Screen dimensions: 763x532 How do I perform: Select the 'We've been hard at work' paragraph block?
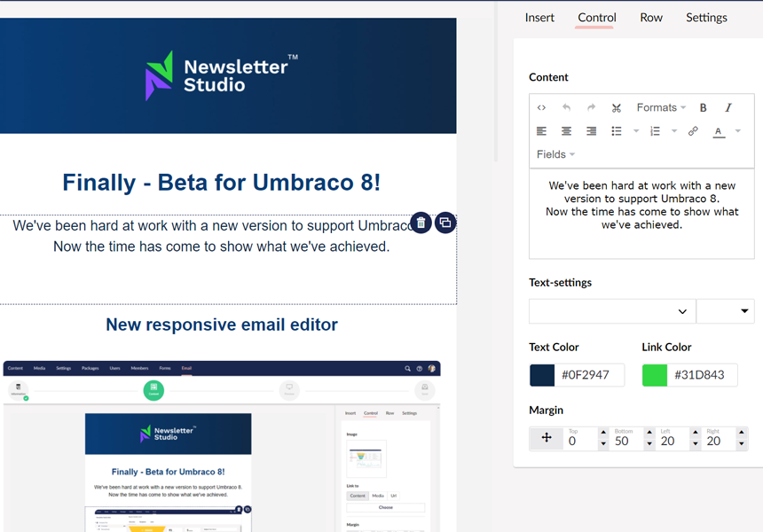click(228, 260)
